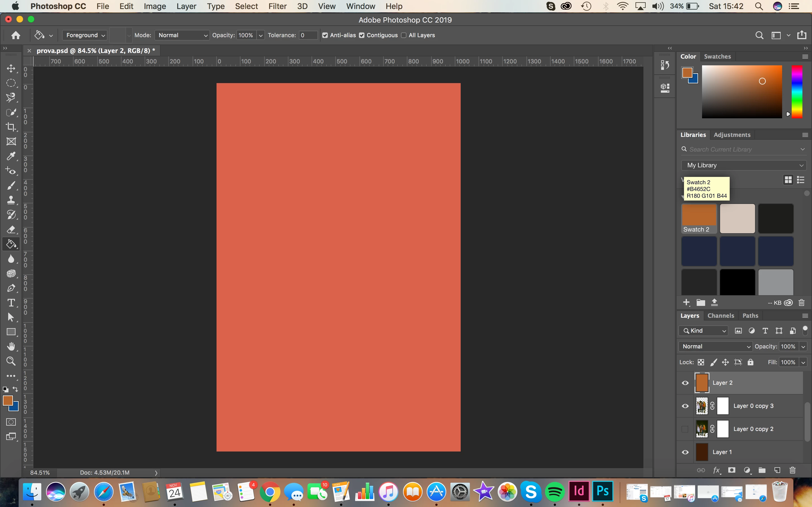The height and width of the screenshot is (507, 812).
Task: Enable the All Layers checkbox
Action: point(404,35)
